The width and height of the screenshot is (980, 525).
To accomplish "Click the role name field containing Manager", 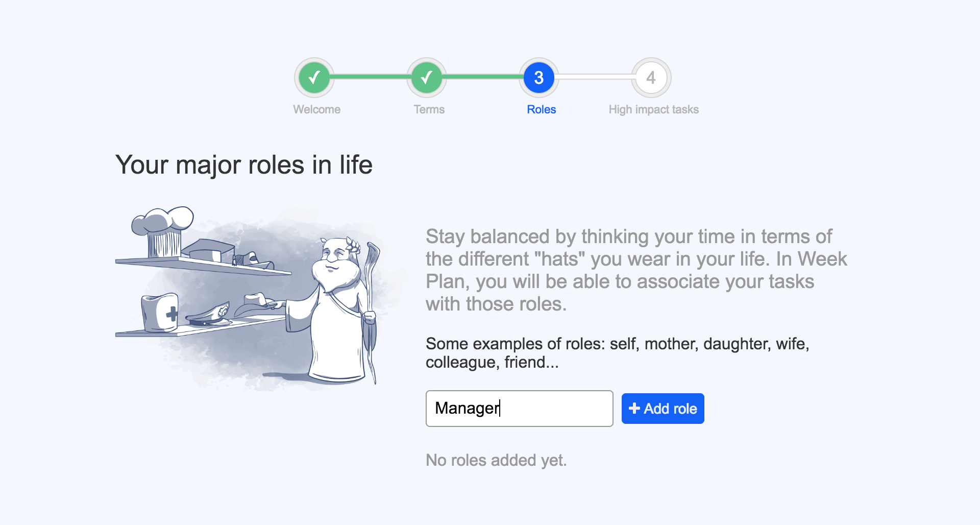I will 519,408.
